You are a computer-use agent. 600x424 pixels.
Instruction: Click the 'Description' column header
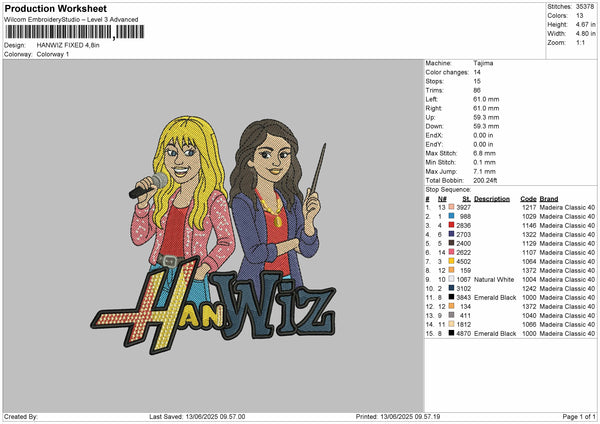tap(492, 199)
